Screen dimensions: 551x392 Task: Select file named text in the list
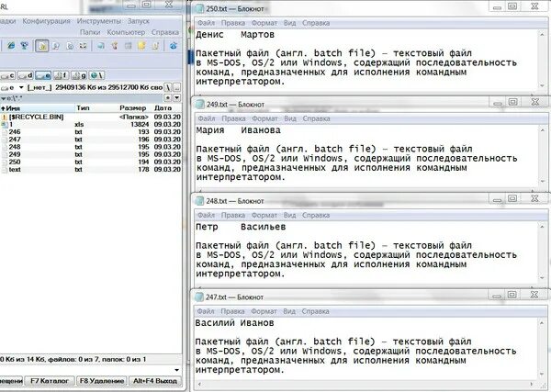click(x=91, y=169)
